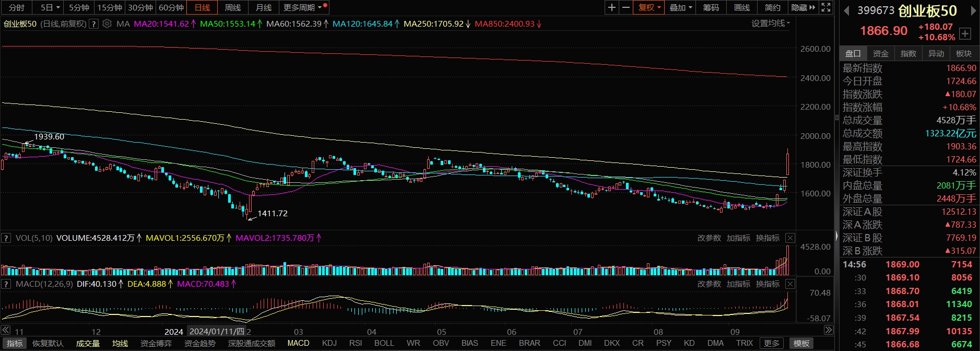This screenshot has height=351, width=980.
Task: Open the 设置均线 dropdown
Action: (771, 24)
